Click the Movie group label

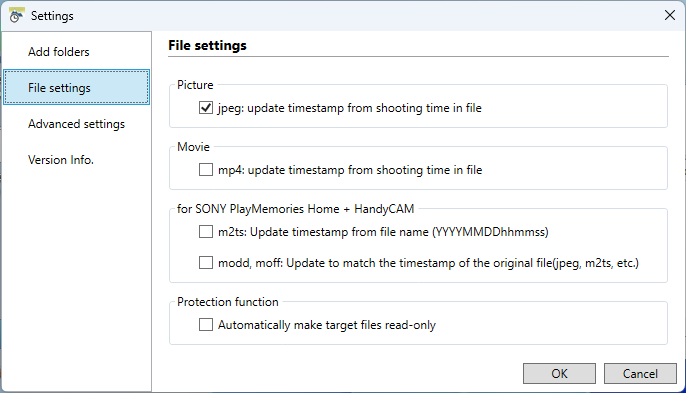click(193, 147)
